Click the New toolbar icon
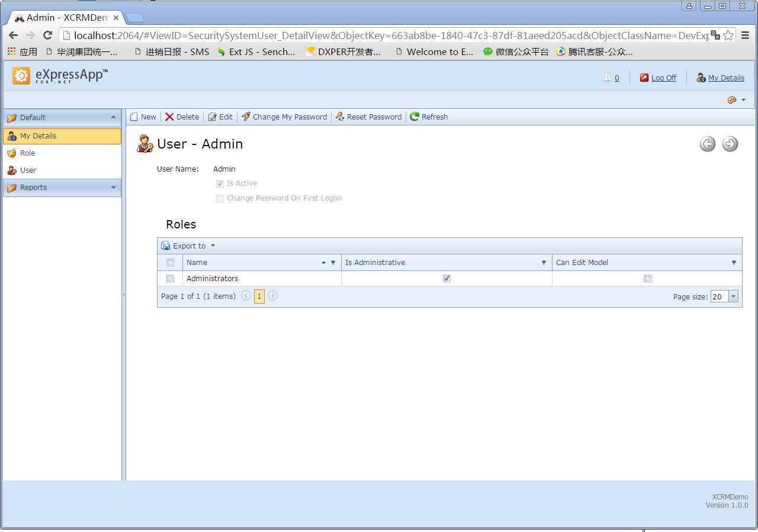Image resolution: width=758 pixels, height=532 pixels. tap(134, 117)
